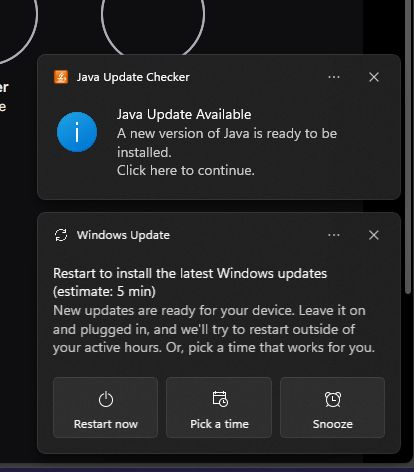Click the Restart to install updates heading

pyautogui.click(x=190, y=282)
